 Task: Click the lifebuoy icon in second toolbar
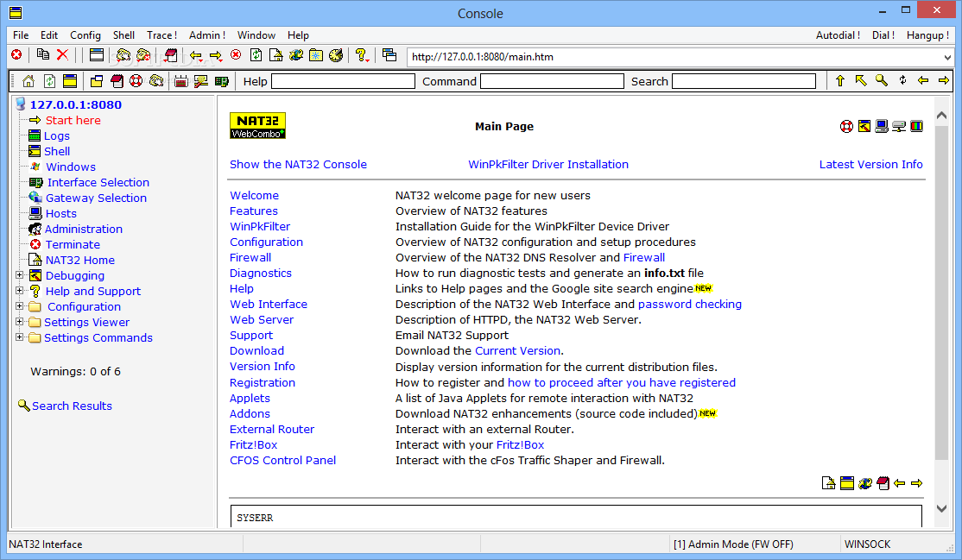tap(136, 81)
